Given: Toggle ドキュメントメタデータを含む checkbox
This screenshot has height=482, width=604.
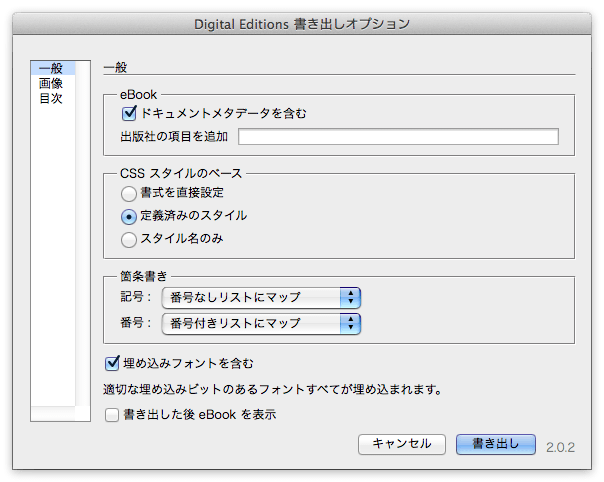Looking at the screenshot, I should 129,113.
